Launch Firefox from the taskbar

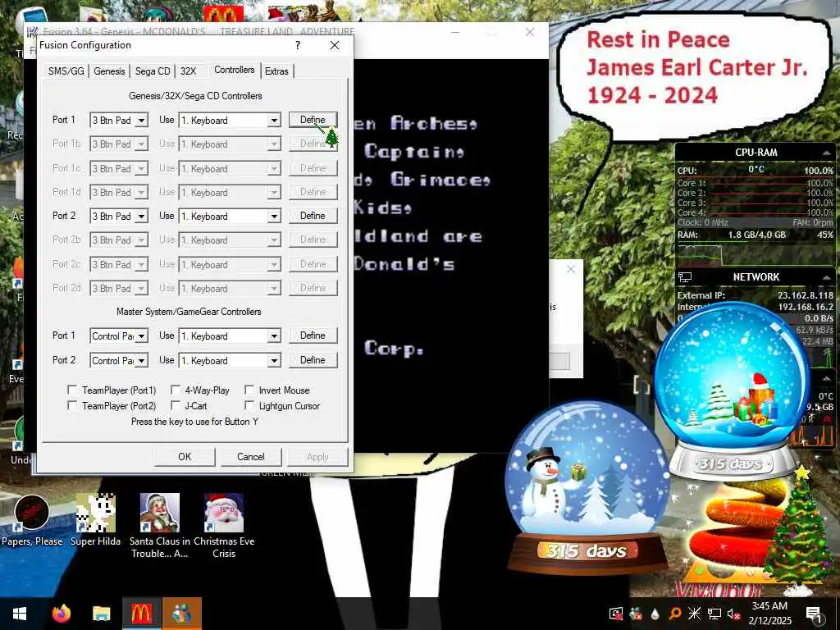pos(61,614)
